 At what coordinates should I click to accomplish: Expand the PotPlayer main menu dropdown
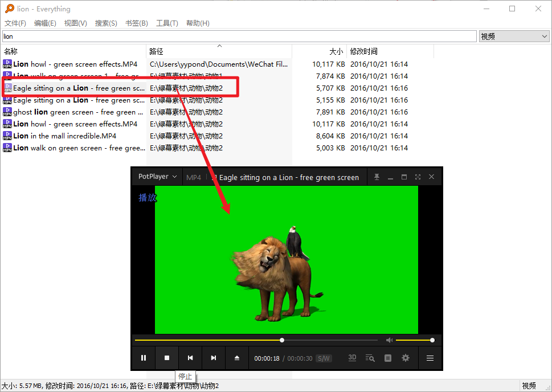(158, 177)
